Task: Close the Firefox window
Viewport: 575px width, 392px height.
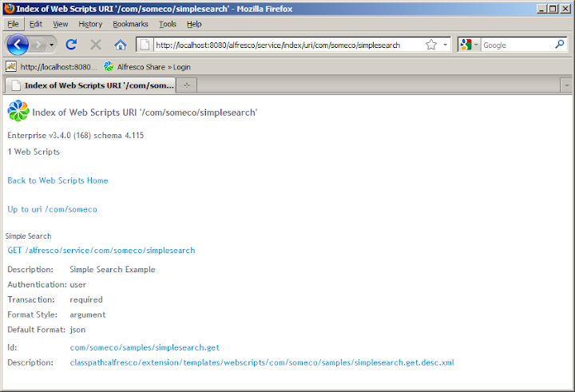Action: (565, 9)
